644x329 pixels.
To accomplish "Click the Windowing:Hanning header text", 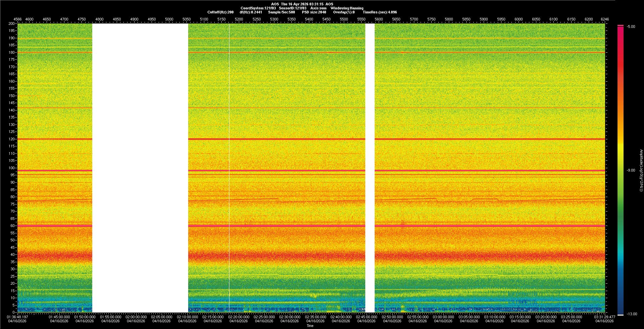I will (x=347, y=8).
